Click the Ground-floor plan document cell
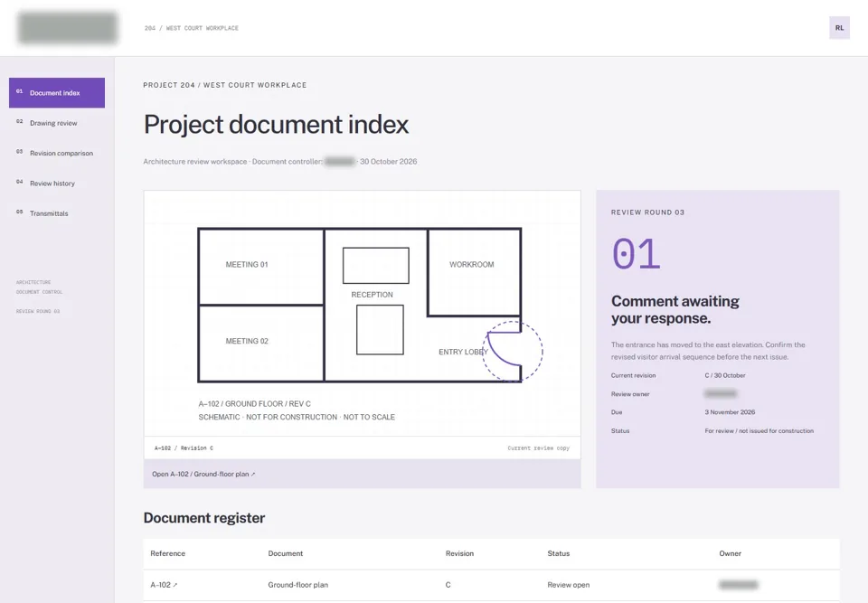 [x=297, y=585]
